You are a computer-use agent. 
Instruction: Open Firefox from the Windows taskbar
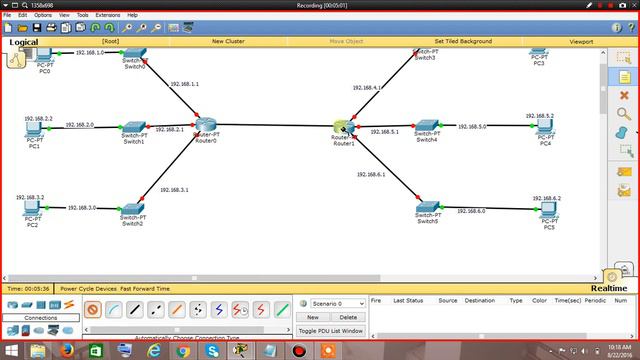pyautogui.click(x=67, y=351)
